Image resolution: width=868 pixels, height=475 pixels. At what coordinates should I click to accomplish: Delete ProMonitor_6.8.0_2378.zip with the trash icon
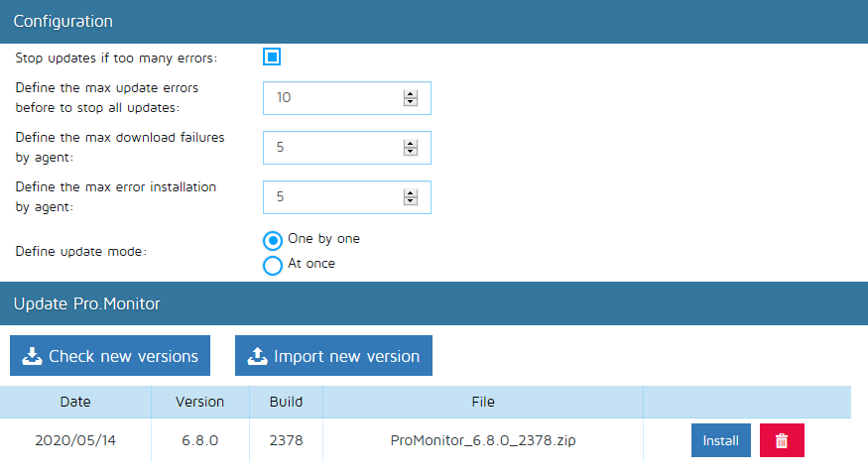[x=782, y=441]
